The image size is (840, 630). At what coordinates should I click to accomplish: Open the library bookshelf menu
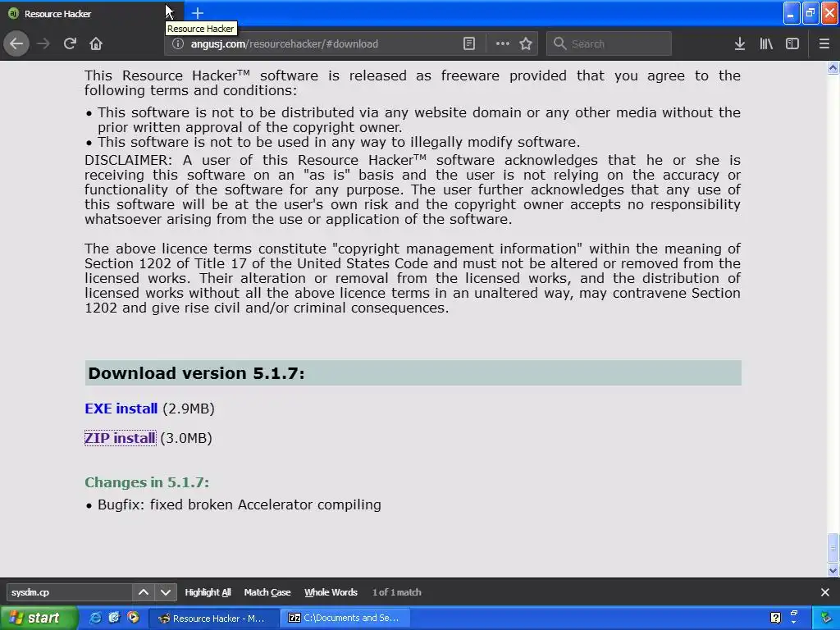766,44
